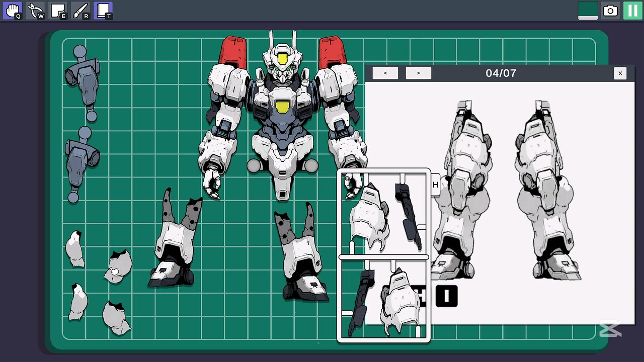Pick the bottom-left dark frame part on runner

[362, 302]
